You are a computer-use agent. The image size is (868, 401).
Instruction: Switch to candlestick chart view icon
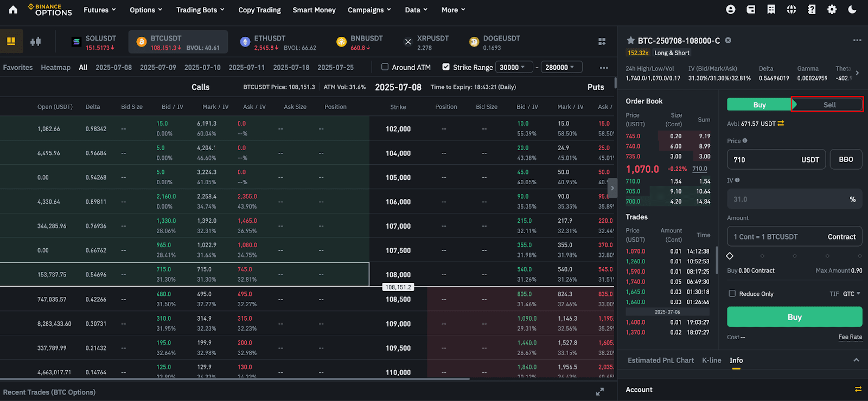pos(36,42)
